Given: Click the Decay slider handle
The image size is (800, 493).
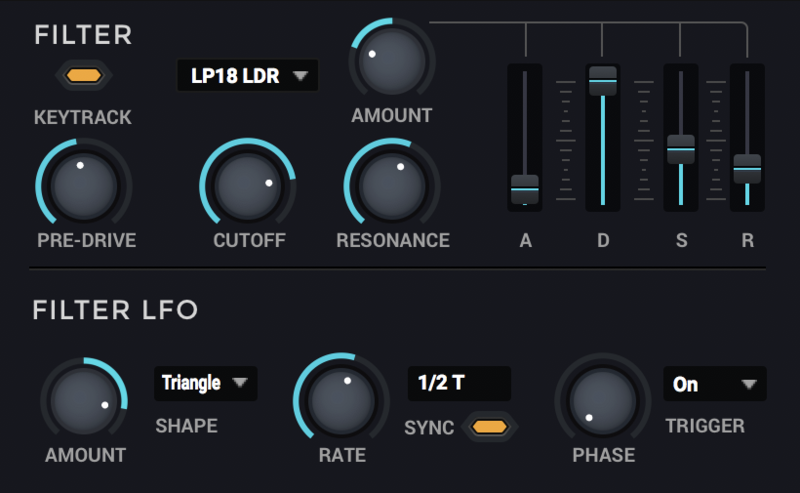Looking at the screenshot, I should (602, 79).
